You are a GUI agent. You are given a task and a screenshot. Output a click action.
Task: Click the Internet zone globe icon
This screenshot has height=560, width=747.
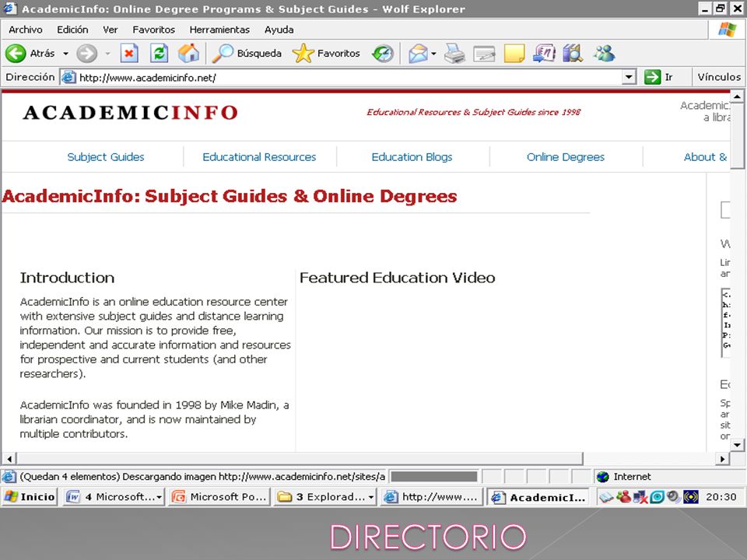(602, 476)
